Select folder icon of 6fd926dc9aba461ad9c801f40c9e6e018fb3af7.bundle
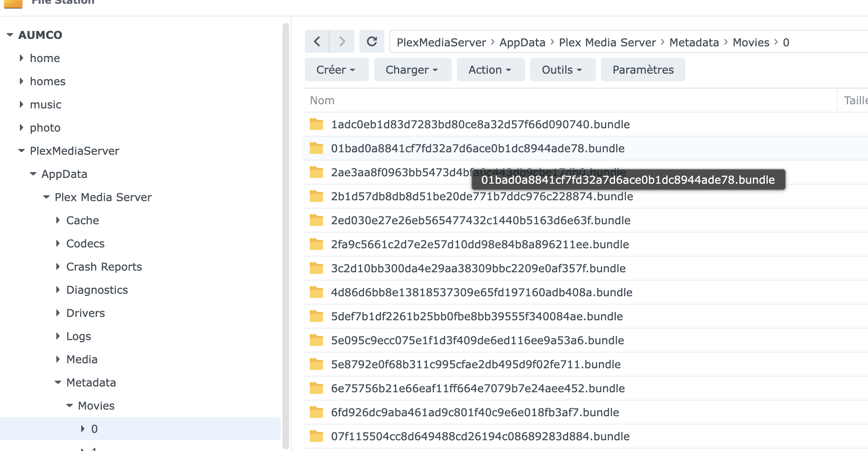 316,412
